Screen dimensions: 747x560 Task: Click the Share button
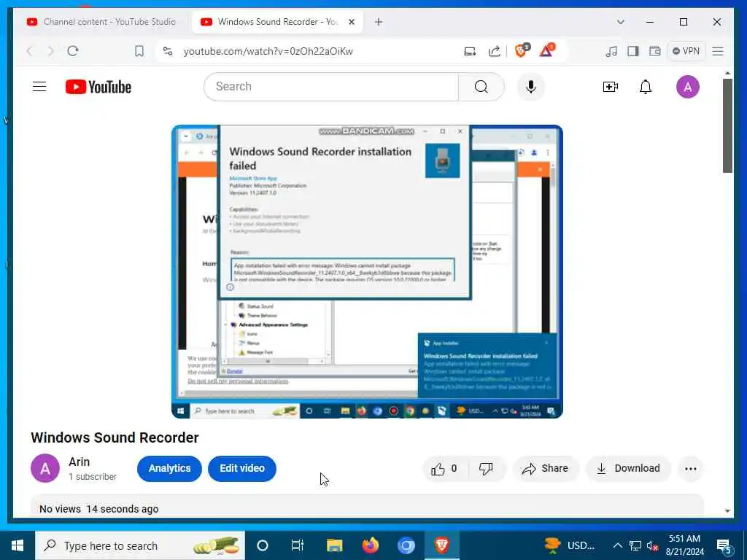(546, 469)
